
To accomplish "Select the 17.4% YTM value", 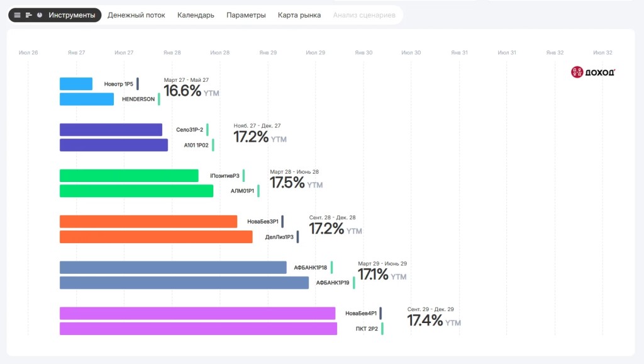I will [x=434, y=321].
